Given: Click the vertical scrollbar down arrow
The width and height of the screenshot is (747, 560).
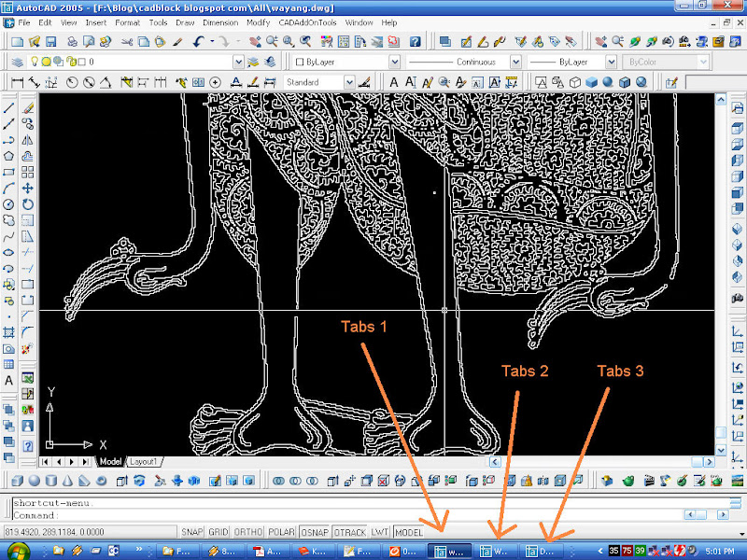Looking at the screenshot, I should click(x=721, y=450).
